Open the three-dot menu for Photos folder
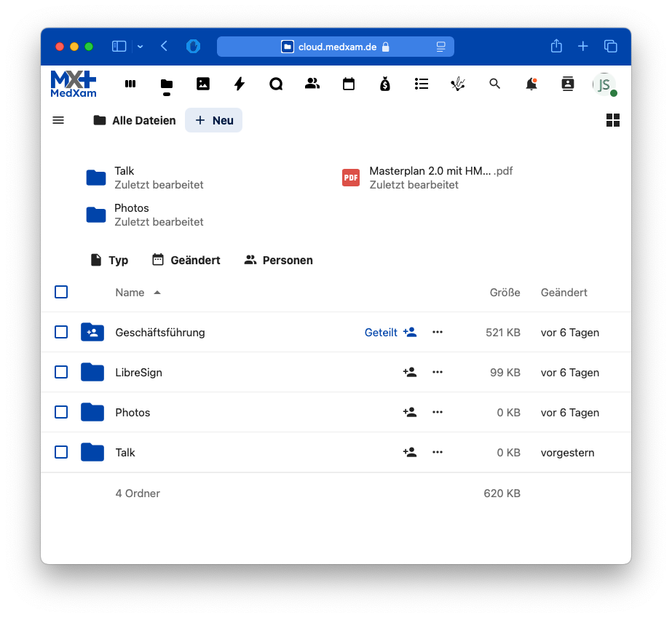 438,412
